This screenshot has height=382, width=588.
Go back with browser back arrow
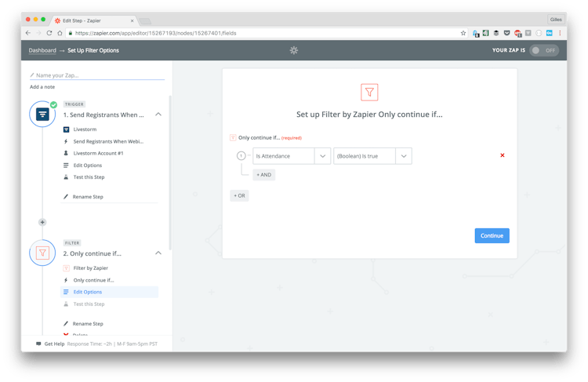(x=28, y=33)
